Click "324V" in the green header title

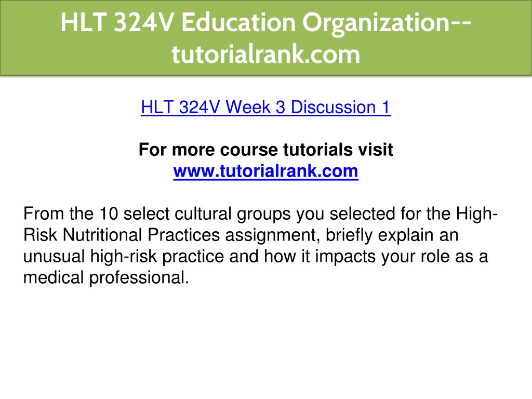point(143,23)
